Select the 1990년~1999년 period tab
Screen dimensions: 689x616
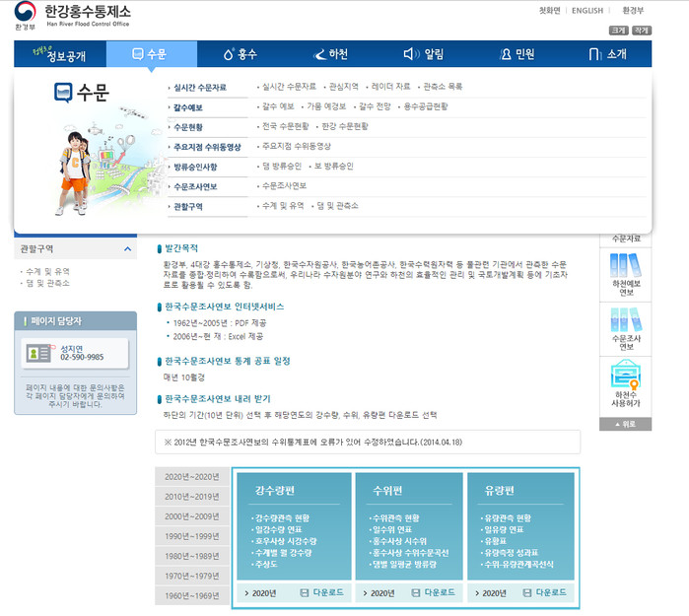191,536
